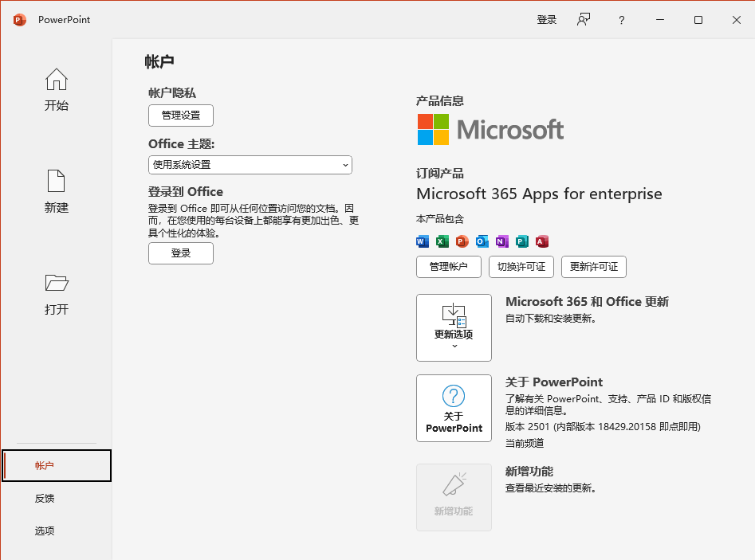Image resolution: width=755 pixels, height=560 pixels.
Task: Open the Home (开始) page icon
Action: pyautogui.click(x=57, y=80)
